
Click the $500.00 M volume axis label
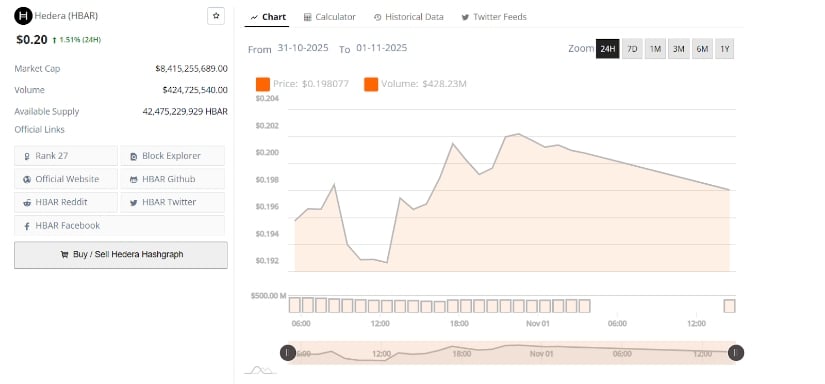click(x=268, y=296)
